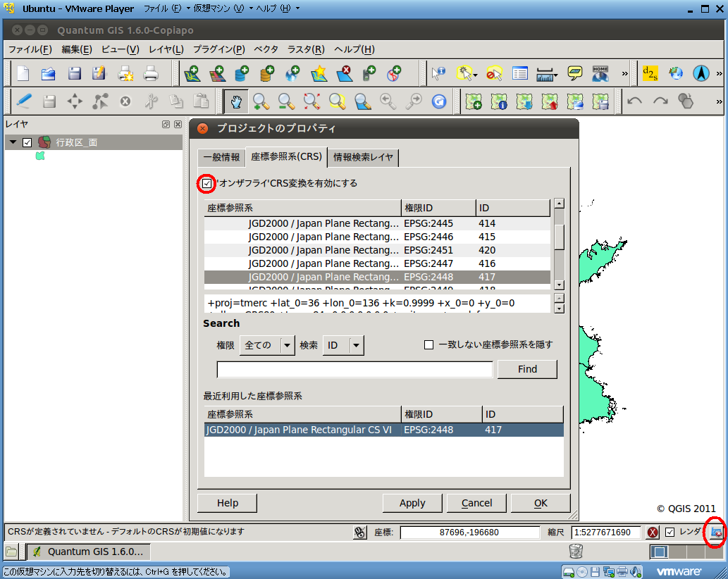Select the Pan Map hand tool
The width and height of the screenshot is (728, 579).
click(x=236, y=101)
